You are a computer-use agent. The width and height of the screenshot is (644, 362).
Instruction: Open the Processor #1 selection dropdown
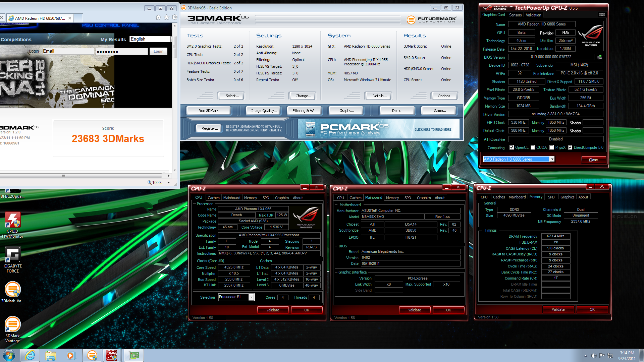pyautogui.click(x=251, y=297)
